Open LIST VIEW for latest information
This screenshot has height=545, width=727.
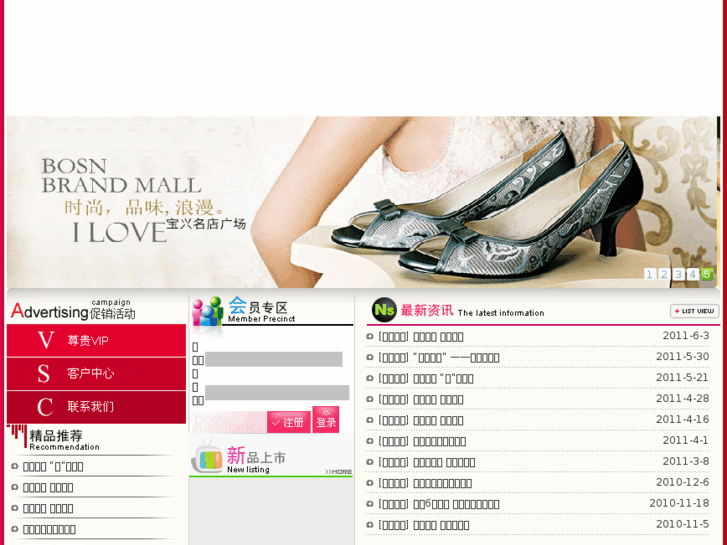[x=695, y=311]
